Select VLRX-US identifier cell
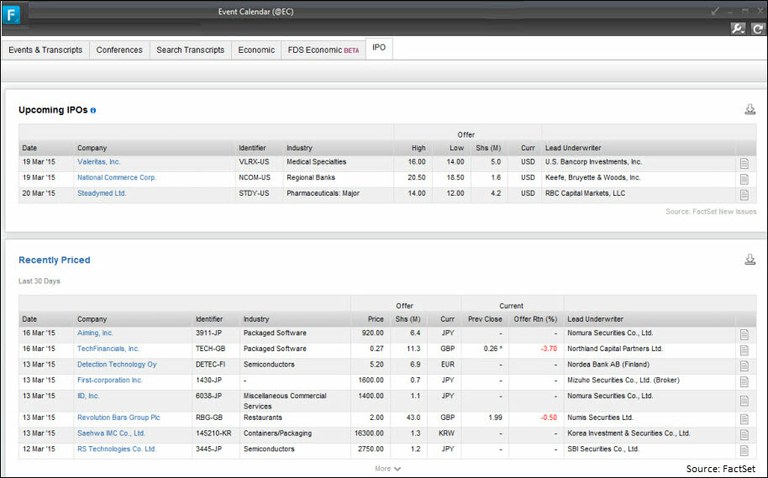 tap(254, 162)
